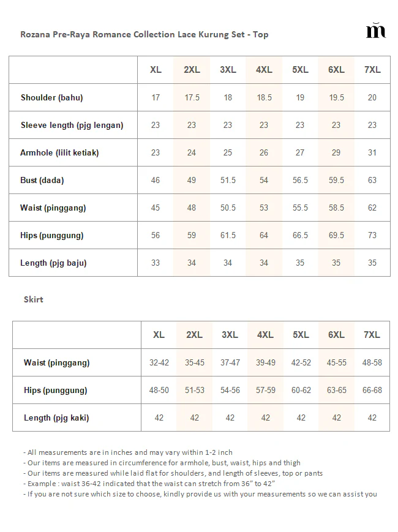The height and width of the screenshot is (532, 398).
Task: Click the brand logo icon at top right
Action: tap(376, 30)
